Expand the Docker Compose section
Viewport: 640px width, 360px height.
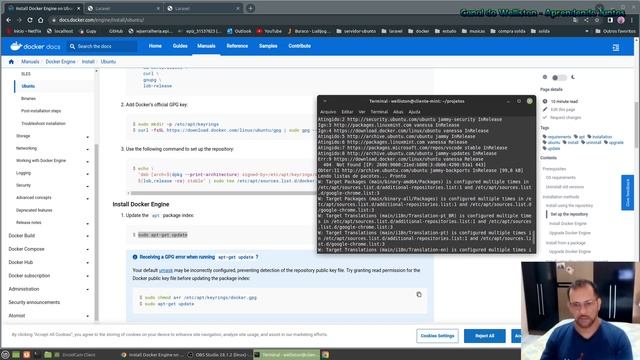[x=87, y=250]
